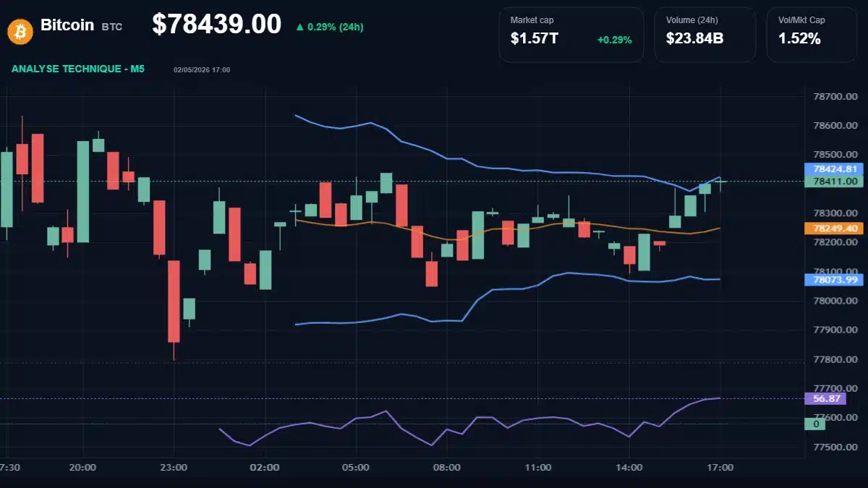
Task: Open the Vol/Mkt Cap card
Action: click(x=812, y=35)
